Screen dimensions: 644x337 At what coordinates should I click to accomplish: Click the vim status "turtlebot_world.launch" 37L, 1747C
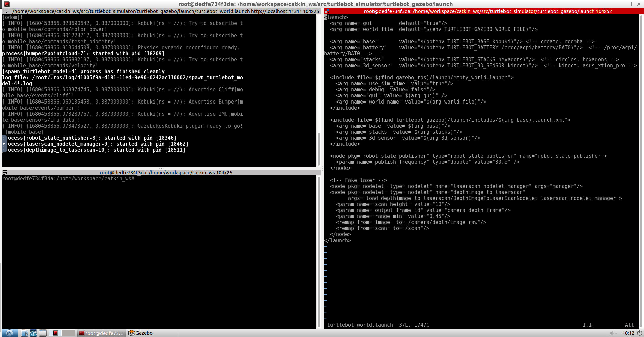point(376,325)
